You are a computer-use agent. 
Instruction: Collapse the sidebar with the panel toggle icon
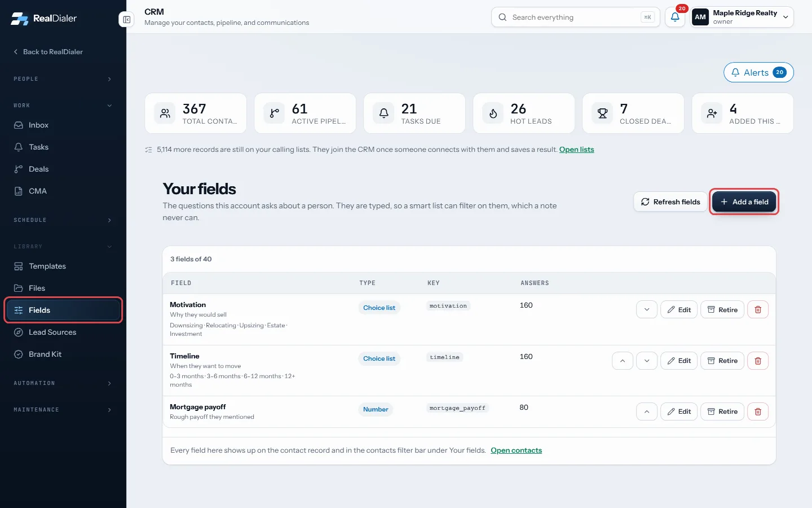coord(127,20)
